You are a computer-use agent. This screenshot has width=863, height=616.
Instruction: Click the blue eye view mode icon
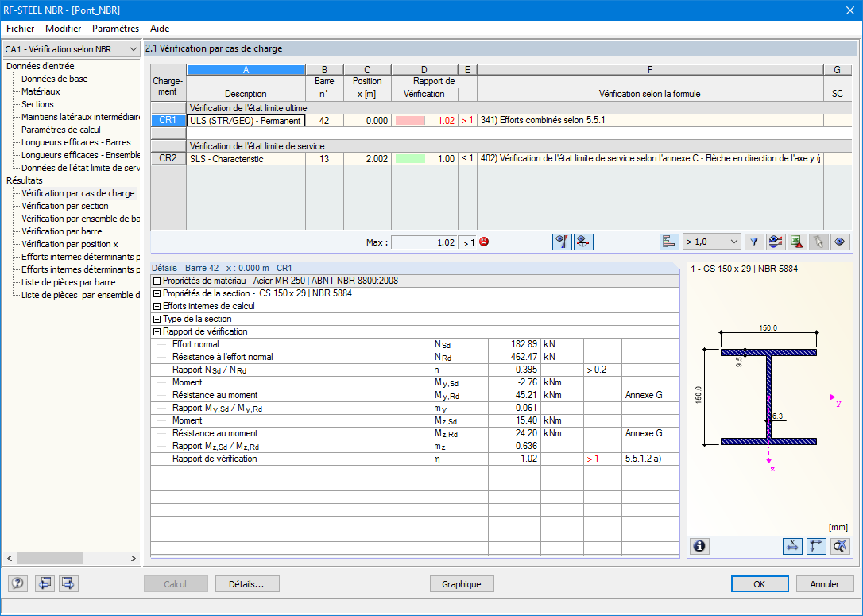(840, 242)
